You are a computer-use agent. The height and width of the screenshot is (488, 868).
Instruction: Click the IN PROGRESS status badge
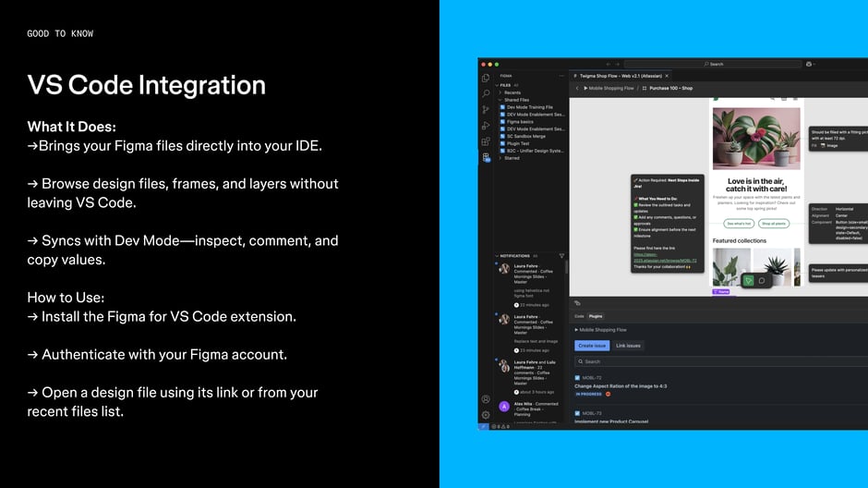tap(588, 394)
